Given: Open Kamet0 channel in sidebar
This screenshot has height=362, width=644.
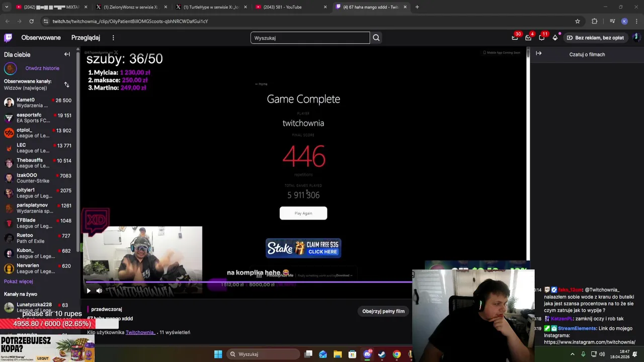Looking at the screenshot, I should 38,103.
